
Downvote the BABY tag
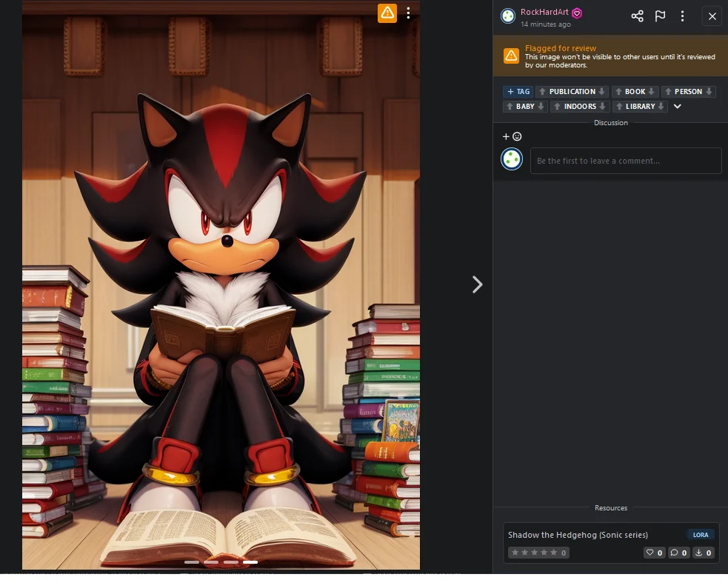coord(541,107)
